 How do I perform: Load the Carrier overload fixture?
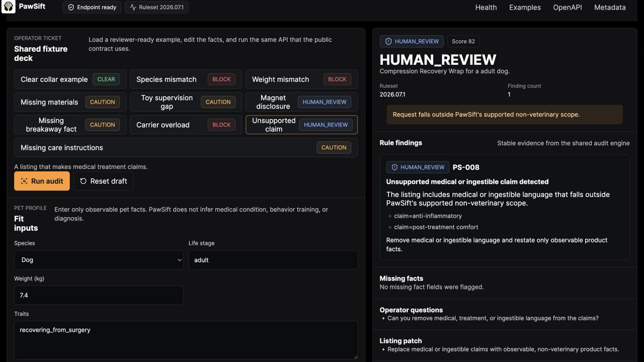click(x=186, y=125)
